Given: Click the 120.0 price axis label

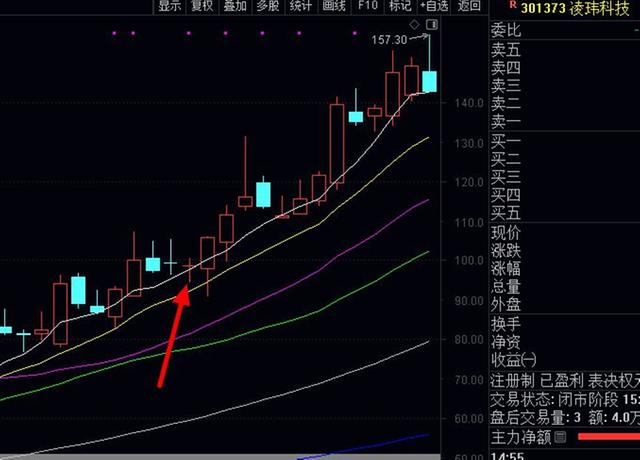Looking at the screenshot, I should pyautogui.click(x=469, y=182).
